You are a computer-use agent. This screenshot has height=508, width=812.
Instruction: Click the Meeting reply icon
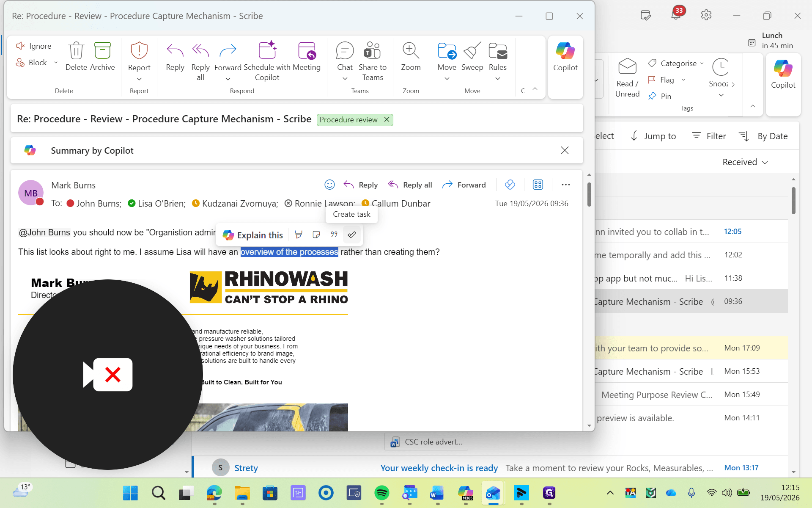point(307,50)
